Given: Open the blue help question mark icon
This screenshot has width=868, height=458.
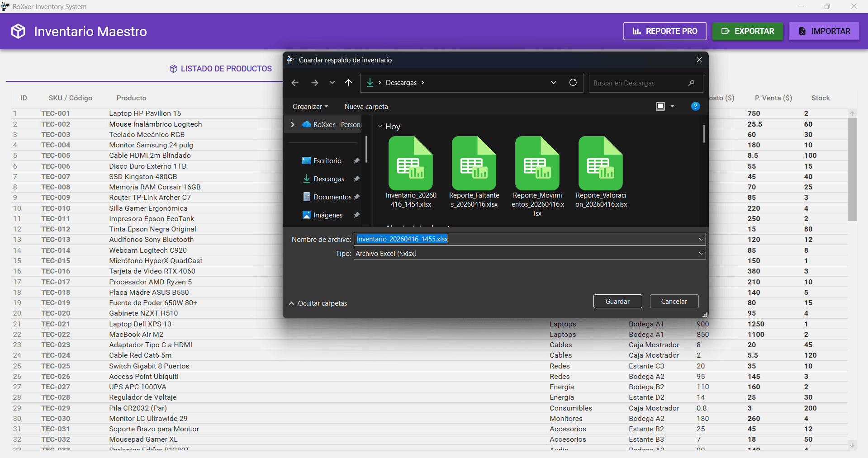Looking at the screenshot, I should click(x=696, y=106).
